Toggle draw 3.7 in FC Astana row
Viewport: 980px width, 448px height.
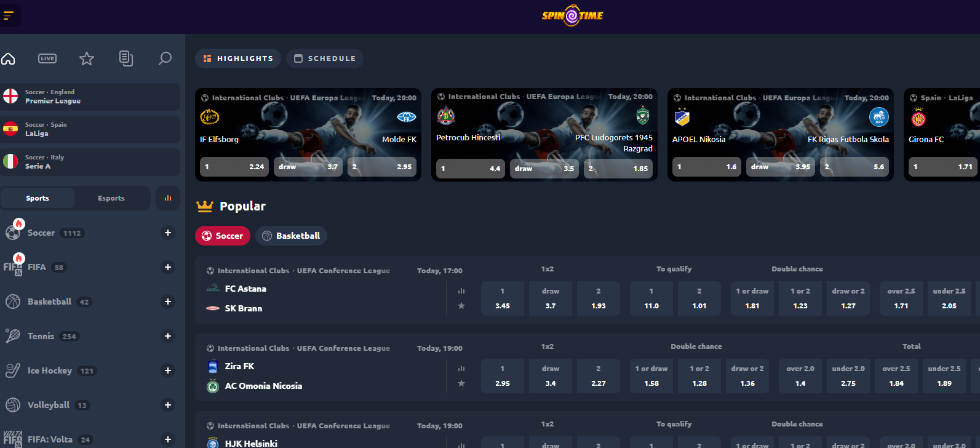(x=551, y=298)
